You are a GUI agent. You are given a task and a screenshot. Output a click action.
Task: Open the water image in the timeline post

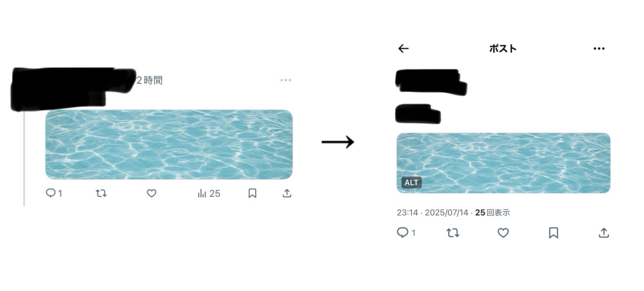[169, 144]
